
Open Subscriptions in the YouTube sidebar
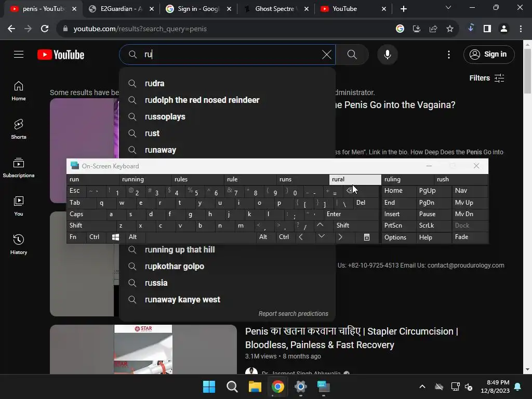[x=19, y=168]
